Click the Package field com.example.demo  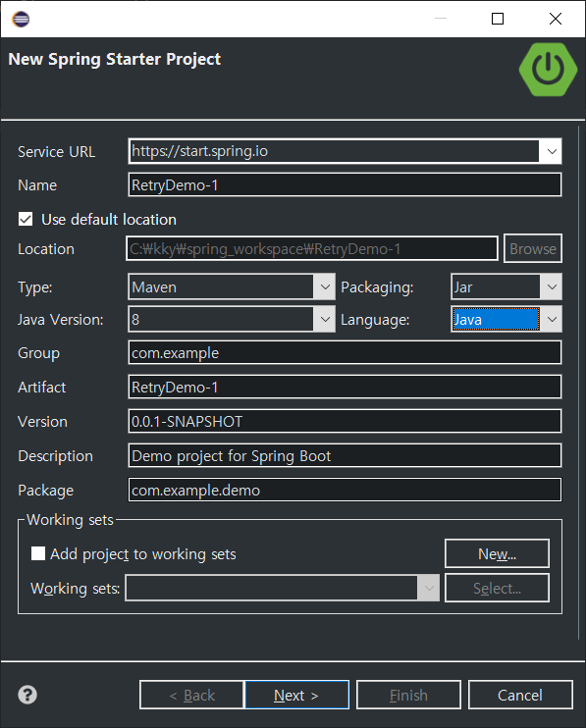(345, 491)
